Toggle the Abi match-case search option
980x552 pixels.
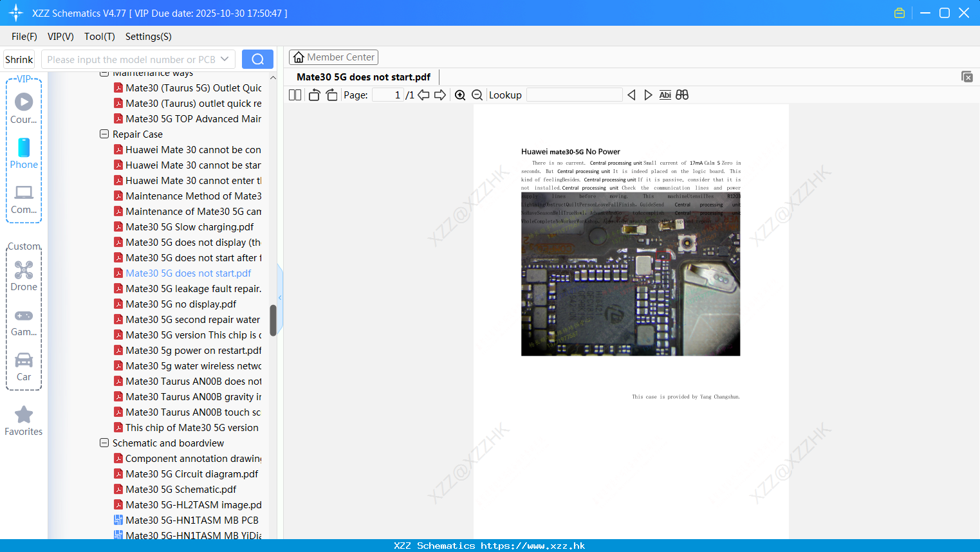coord(665,95)
